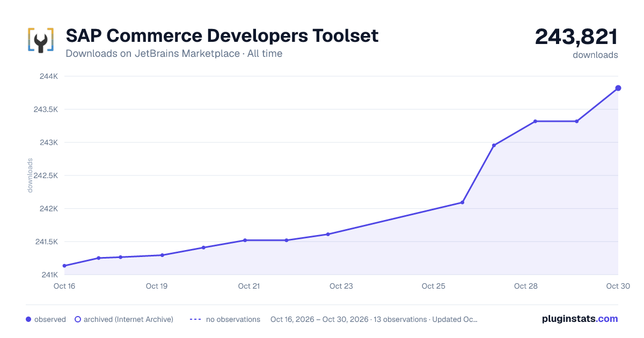This screenshot has height=338, width=644.
Task: Select the Oct 19 data point
Action: (162, 255)
